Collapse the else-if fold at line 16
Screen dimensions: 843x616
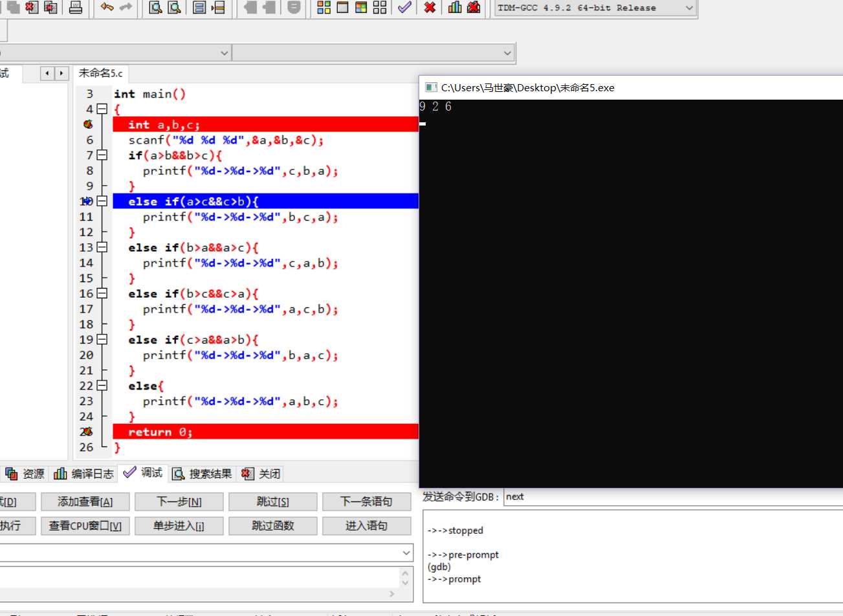(x=102, y=294)
